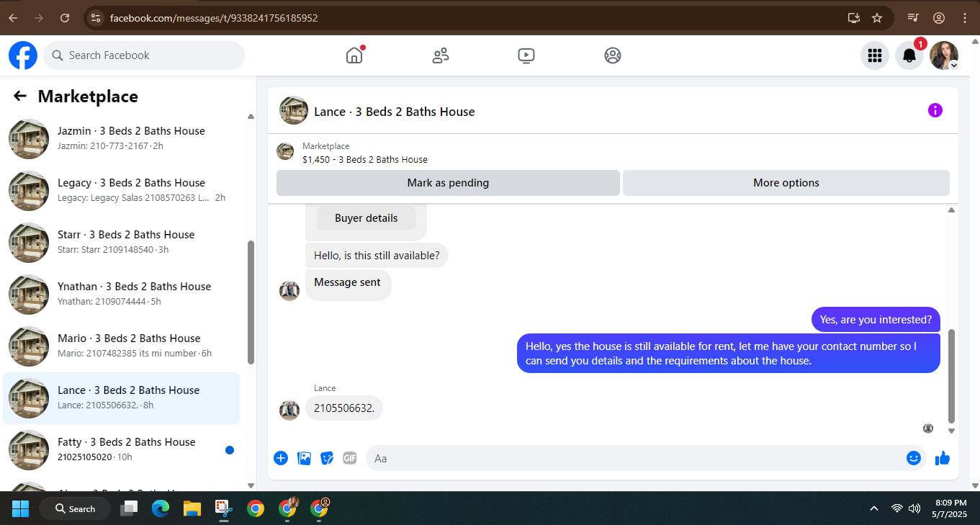Image resolution: width=980 pixels, height=525 pixels.
Task: Click the chat scroll-down arrow
Action: pyautogui.click(x=951, y=431)
